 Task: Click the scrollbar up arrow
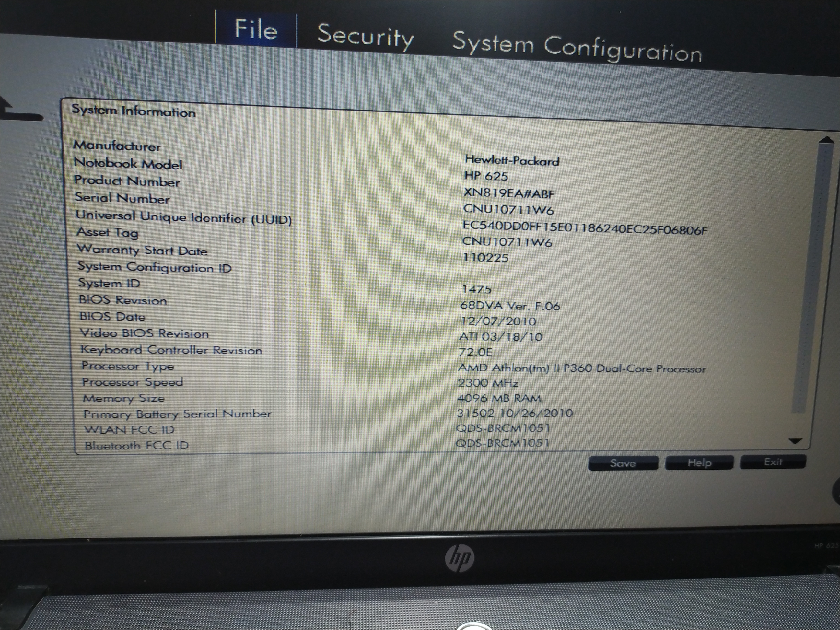click(826, 139)
